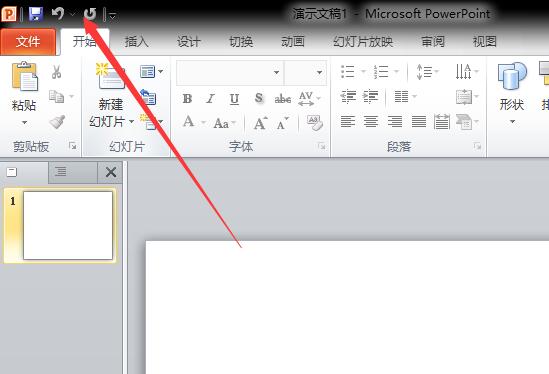Toggle Justify text alignment
The image size is (549, 374).
pyautogui.click(x=419, y=122)
